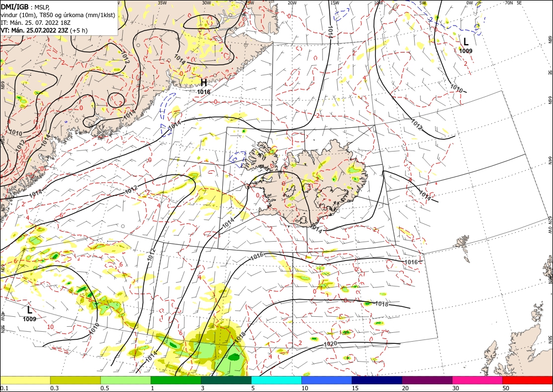Image resolution: width=553 pixels, height=392 pixels.
Task: Click the '0W' longitude label at top
Action: [x=469, y=2]
